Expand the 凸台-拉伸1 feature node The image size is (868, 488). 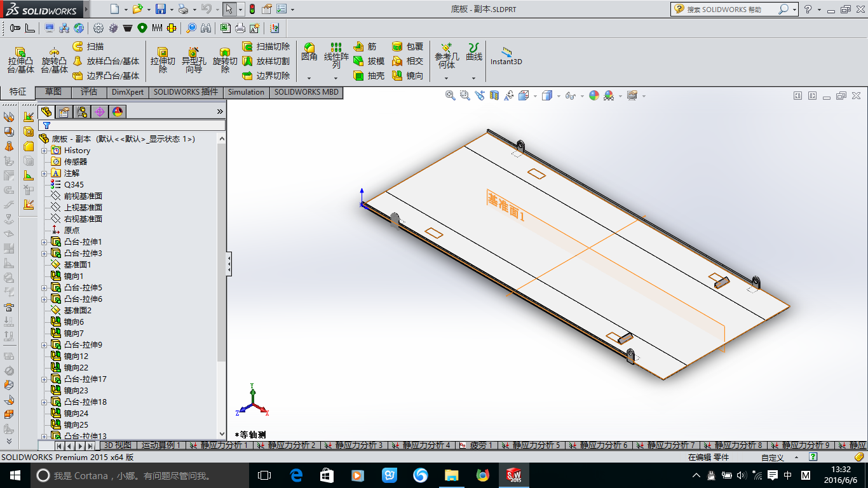tap(44, 242)
